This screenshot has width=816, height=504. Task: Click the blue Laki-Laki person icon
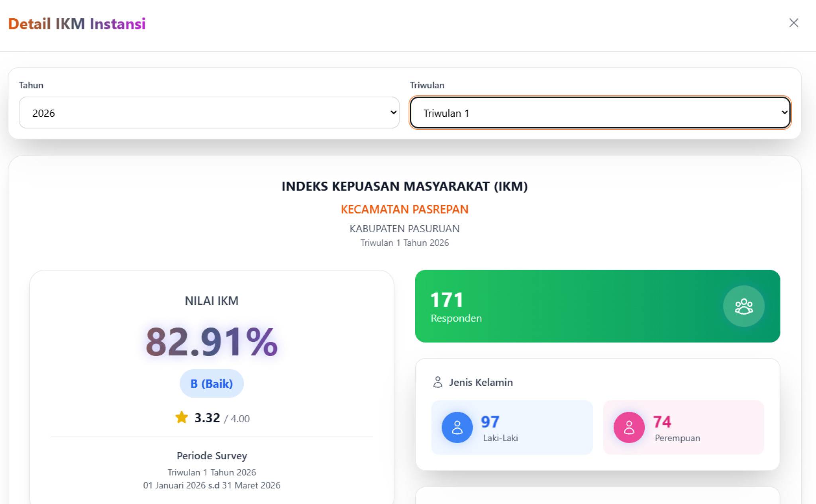[457, 428]
